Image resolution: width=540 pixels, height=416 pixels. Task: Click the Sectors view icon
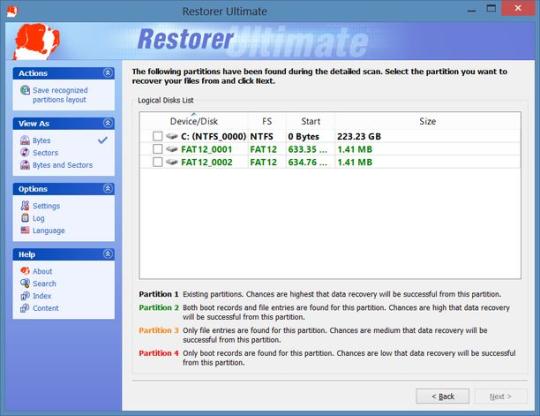[25, 152]
